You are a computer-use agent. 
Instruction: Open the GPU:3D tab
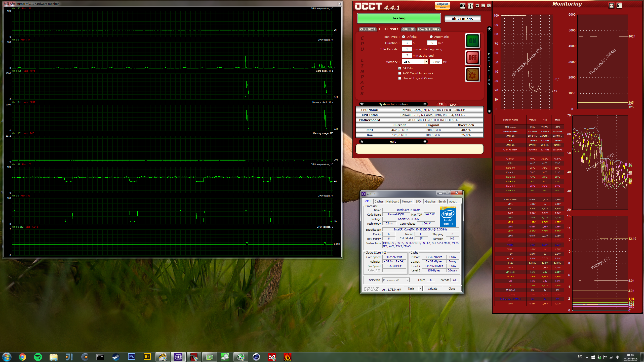click(x=408, y=29)
